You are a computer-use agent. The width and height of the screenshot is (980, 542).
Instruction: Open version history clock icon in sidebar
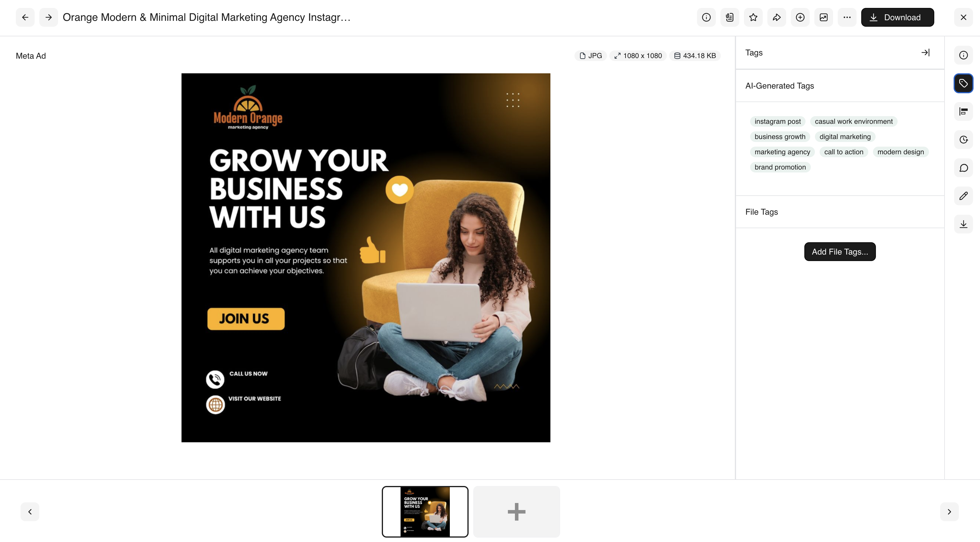[x=963, y=140]
